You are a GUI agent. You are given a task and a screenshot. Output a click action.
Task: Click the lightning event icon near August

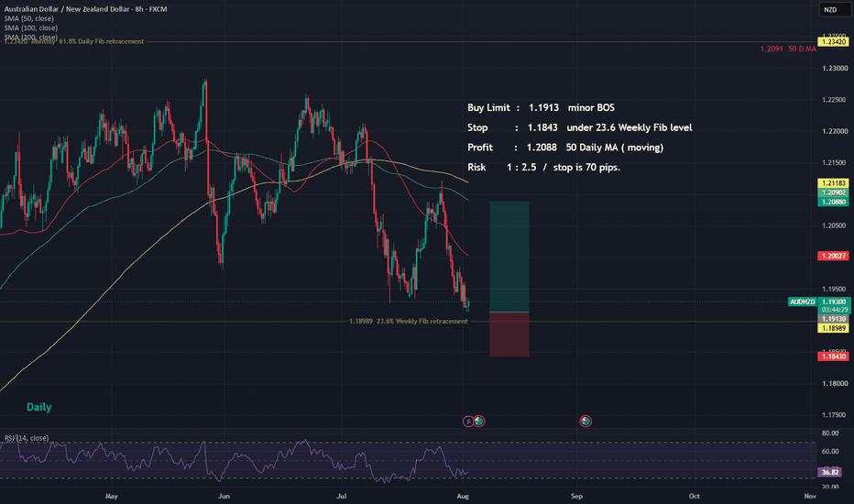(468, 422)
